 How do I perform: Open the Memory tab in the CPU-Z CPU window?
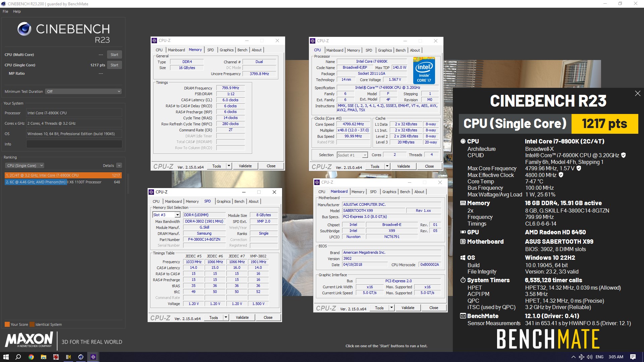click(354, 50)
